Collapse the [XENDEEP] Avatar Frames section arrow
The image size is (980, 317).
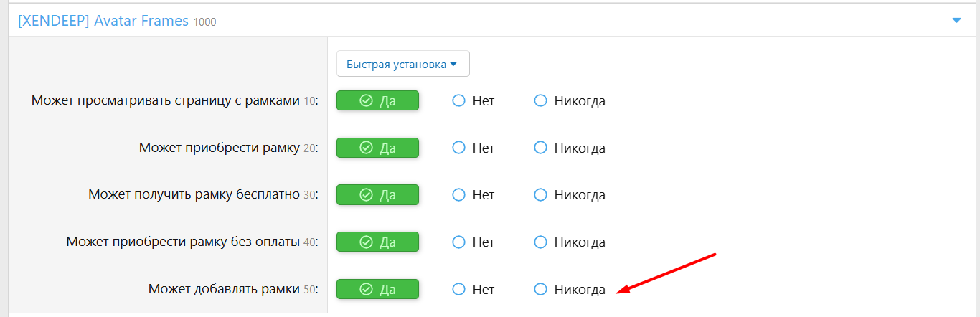click(x=956, y=21)
